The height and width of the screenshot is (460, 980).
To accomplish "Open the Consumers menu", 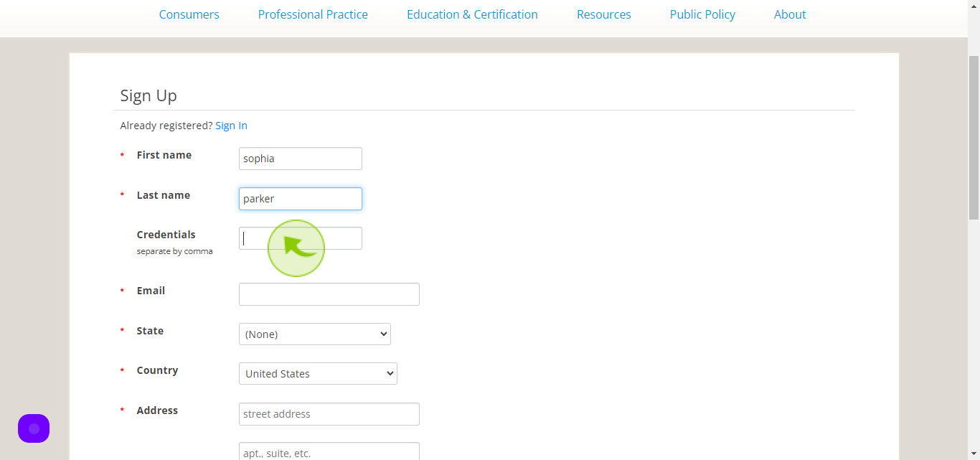I will click(x=189, y=14).
